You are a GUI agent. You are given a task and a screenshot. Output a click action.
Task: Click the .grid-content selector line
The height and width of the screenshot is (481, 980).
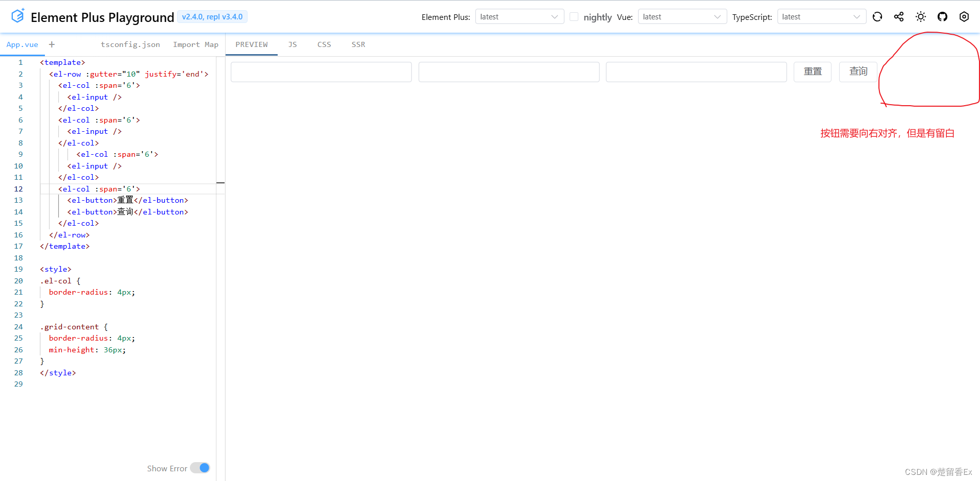click(74, 327)
